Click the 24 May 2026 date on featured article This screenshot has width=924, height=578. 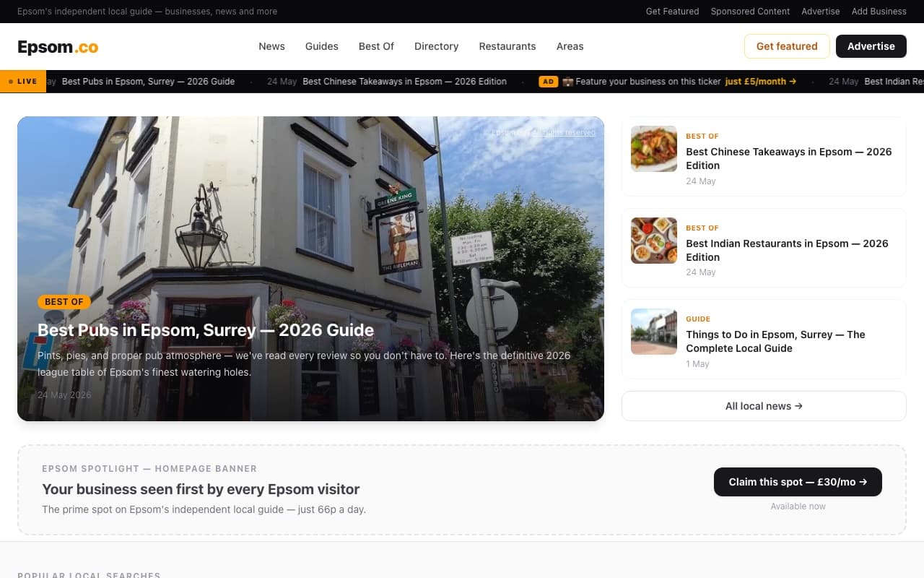point(64,395)
